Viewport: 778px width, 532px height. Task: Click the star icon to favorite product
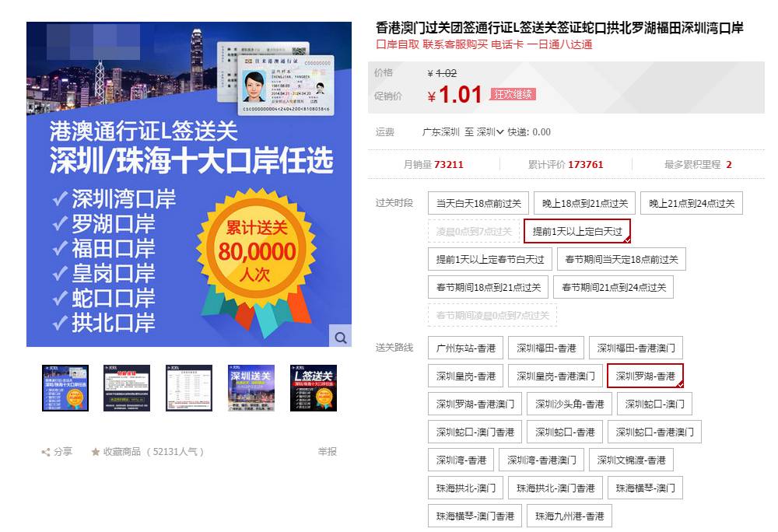click(x=96, y=452)
